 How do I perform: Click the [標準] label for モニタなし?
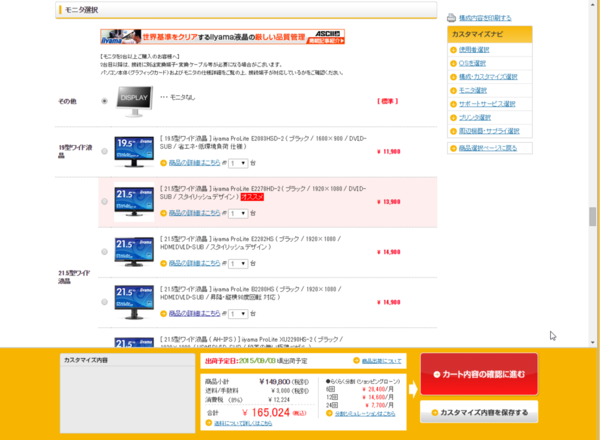tap(388, 101)
